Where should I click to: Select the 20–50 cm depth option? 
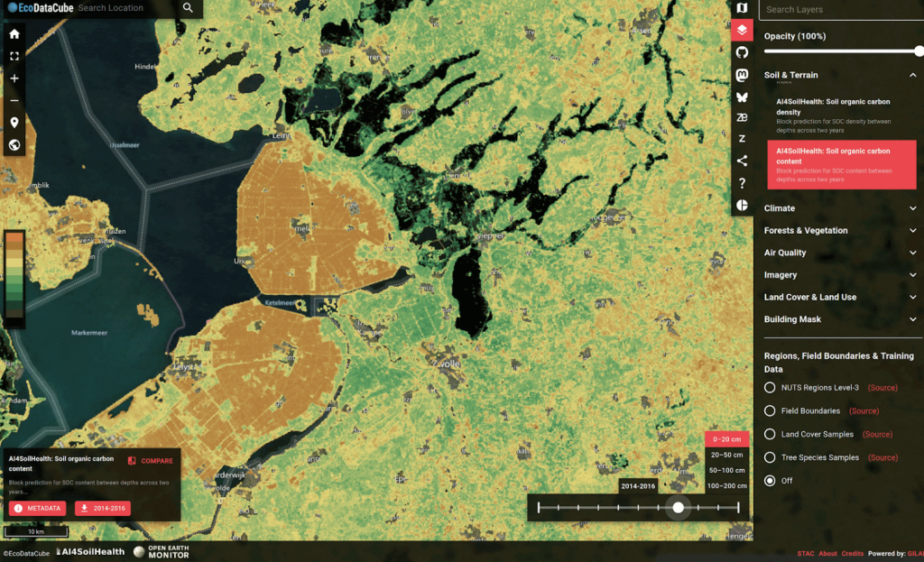tap(727, 455)
